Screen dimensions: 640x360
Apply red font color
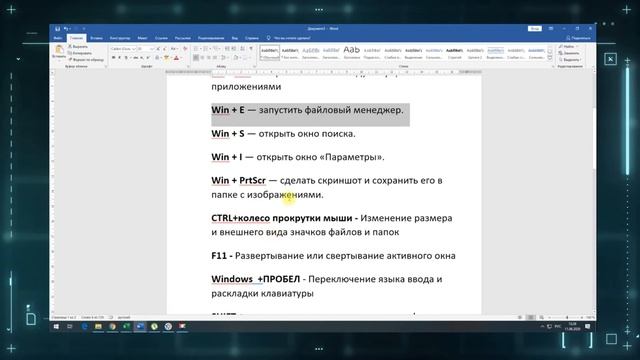[176, 58]
